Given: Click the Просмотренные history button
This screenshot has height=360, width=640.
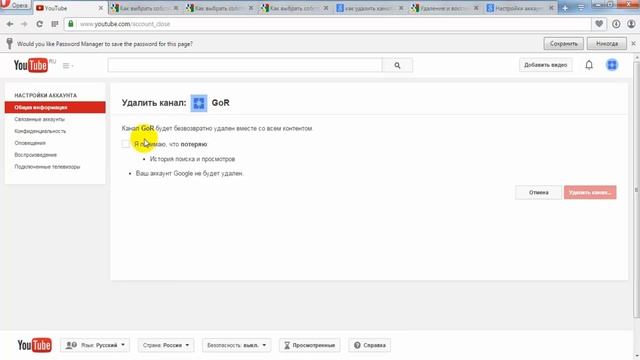Looking at the screenshot, I should tap(310, 345).
